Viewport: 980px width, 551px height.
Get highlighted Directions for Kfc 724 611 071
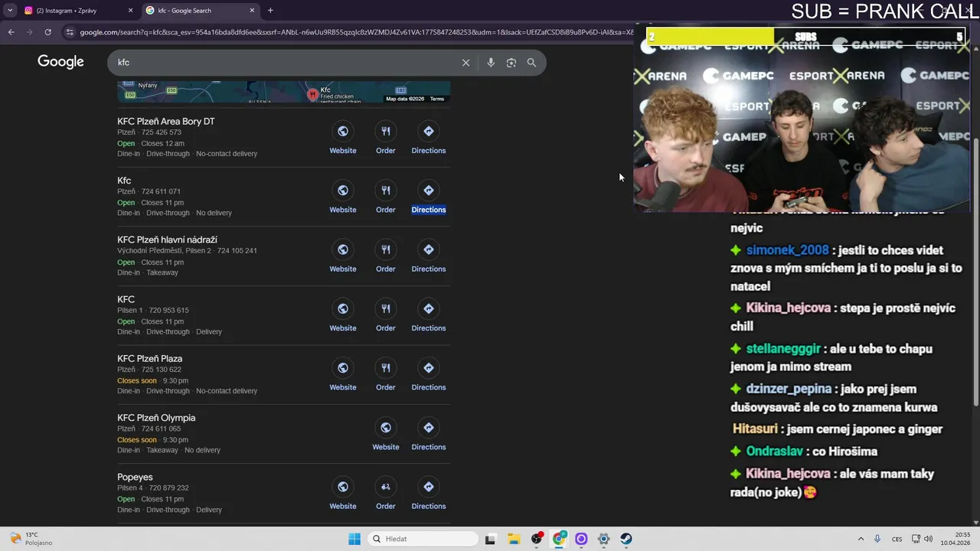[429, 198]
